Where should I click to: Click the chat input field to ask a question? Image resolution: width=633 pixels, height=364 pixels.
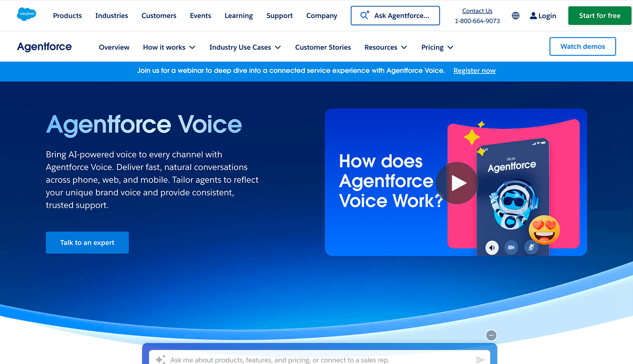[303, 359]
